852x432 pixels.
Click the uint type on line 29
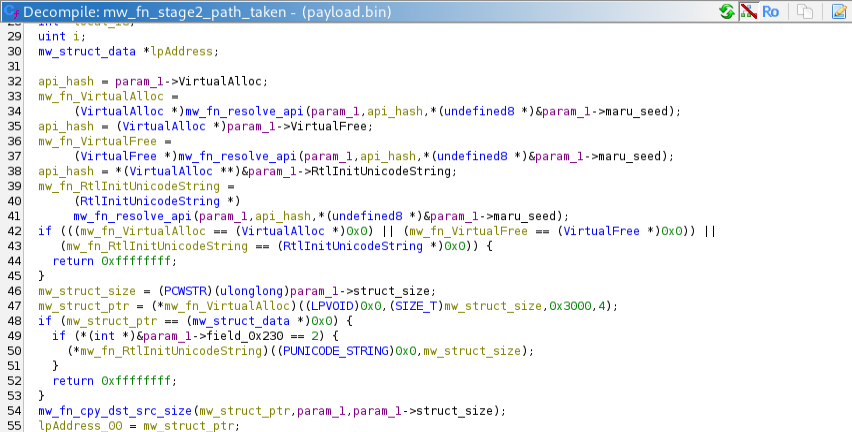click(x=52, y=36)
